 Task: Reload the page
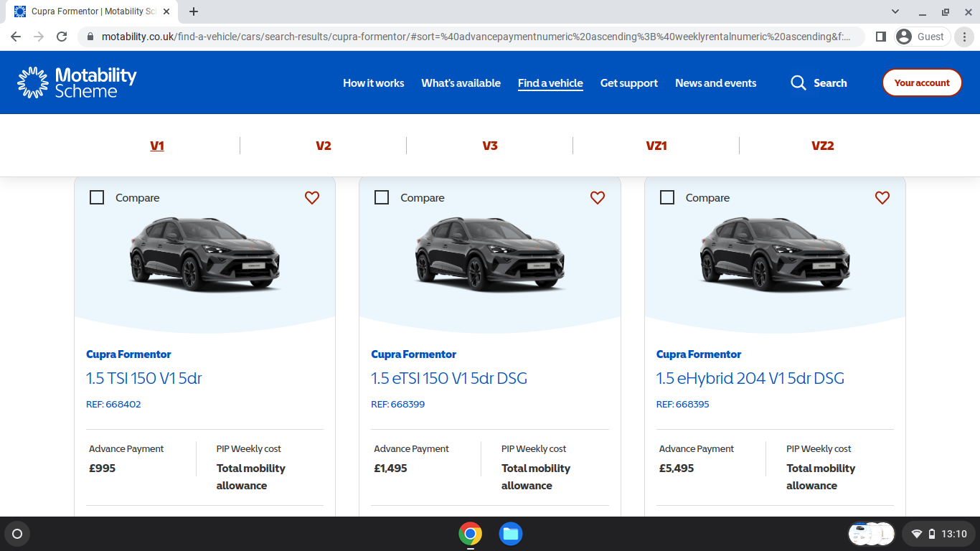(x=62, y=37)
